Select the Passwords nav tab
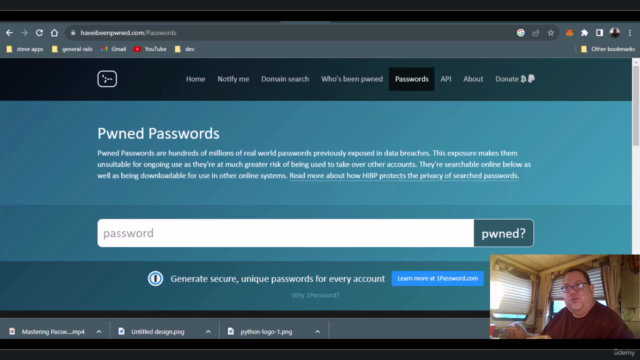Image resolution: width=640 pixels, height=360 pixels. [x=411, y=79]
